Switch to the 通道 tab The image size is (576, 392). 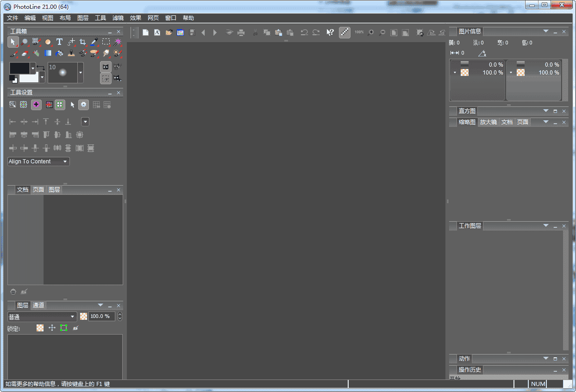tap(38, 305)
